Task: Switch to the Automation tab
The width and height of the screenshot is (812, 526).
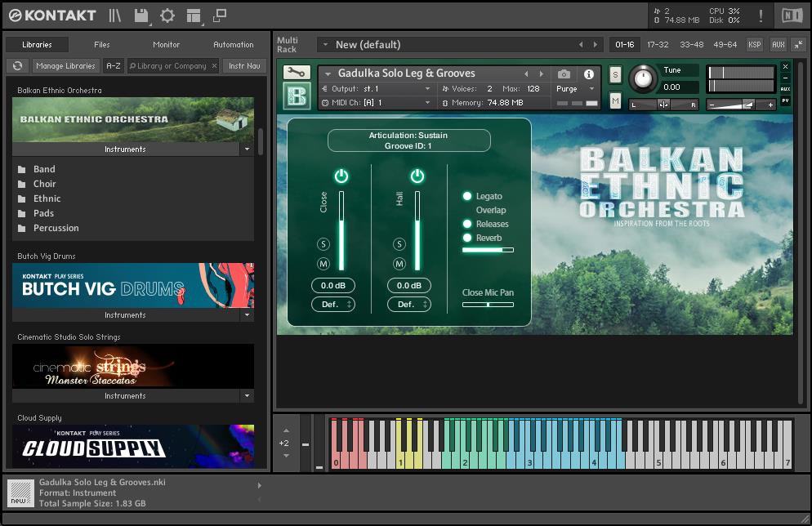Action: pyautogui.click(x=233, y=45)
